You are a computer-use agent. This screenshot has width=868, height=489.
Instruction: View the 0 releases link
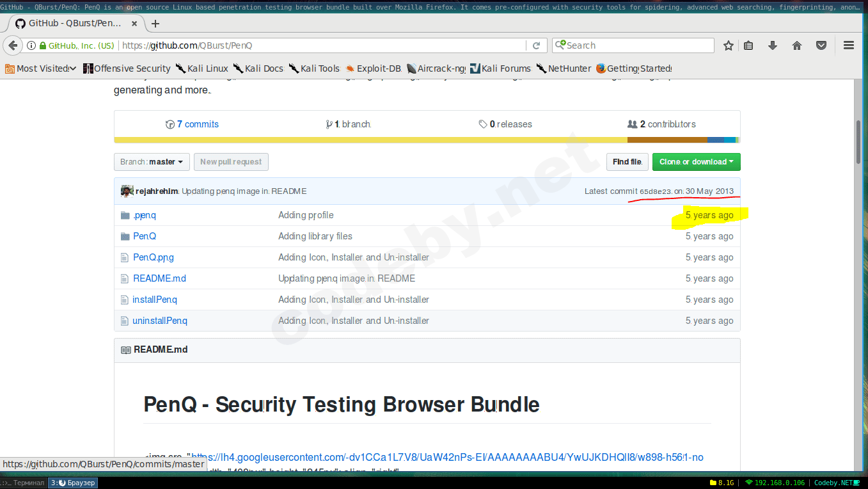click(x=505, y=124)
